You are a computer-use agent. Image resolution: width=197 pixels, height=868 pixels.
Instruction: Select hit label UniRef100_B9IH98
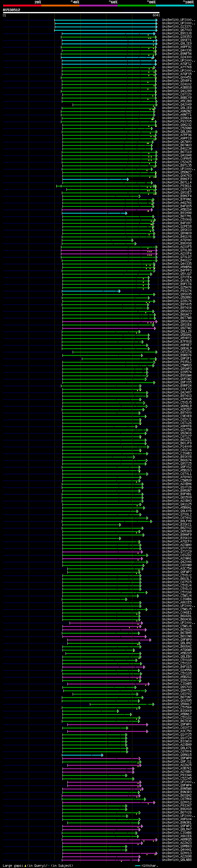tap(176, 213)
